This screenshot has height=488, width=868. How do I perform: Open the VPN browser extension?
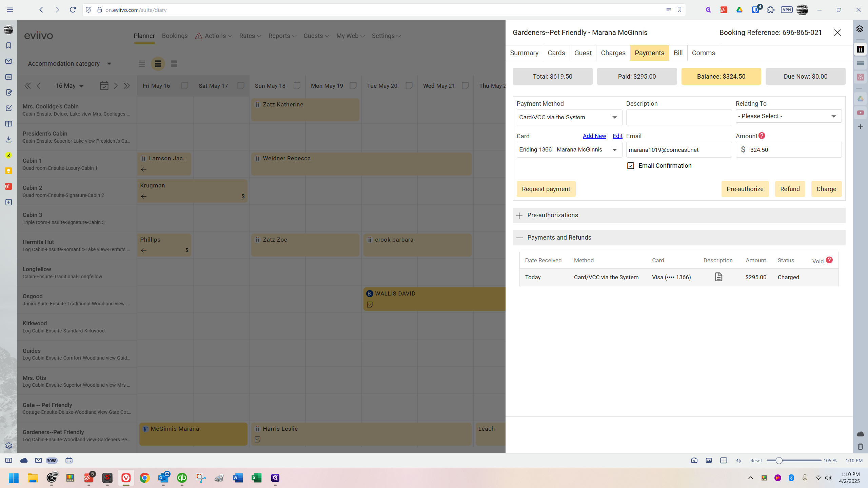(x=786, y=10)
